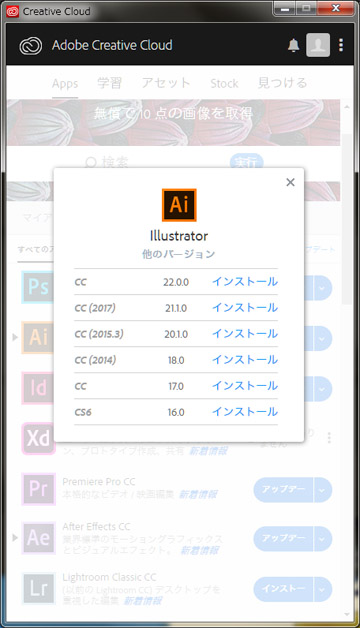Open Xd 新着情報 link
Image resolution: width=360 pixels, height=628 pixels.
point(208,451)
